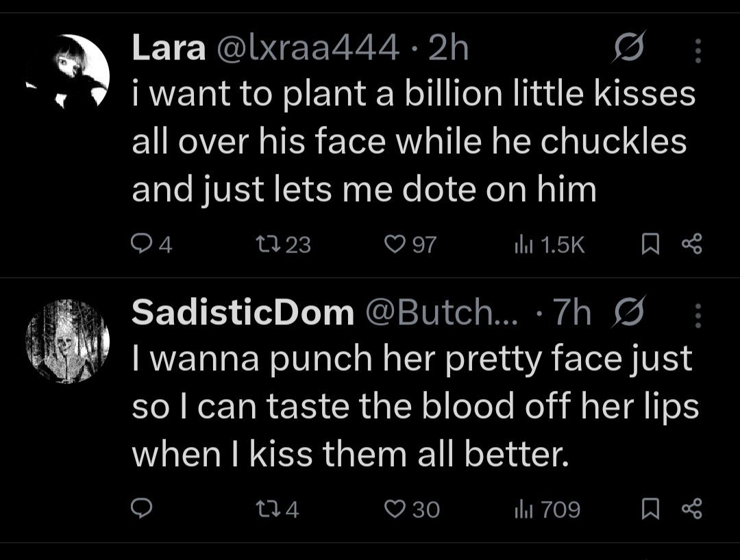View analytics for Lara's 1.5K views
740x560 pixels.
point(550,244)
